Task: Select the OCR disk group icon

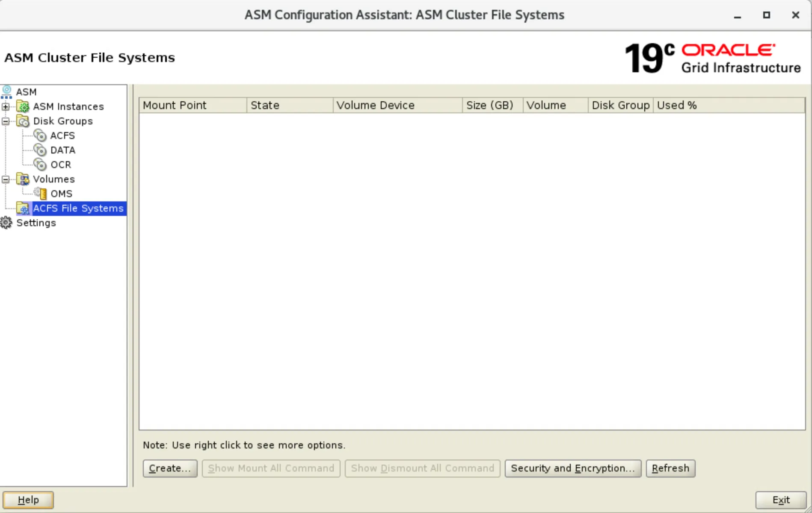Action: tap(40, 165)
